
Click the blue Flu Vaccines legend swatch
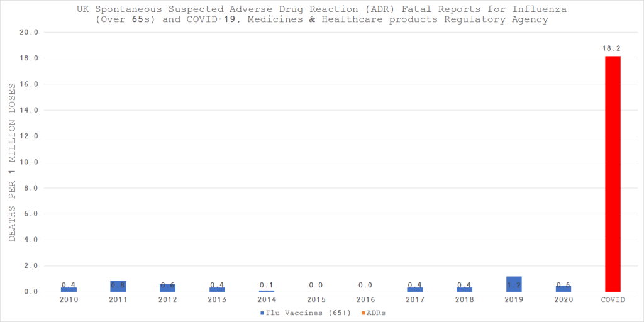tap(261, 313)
